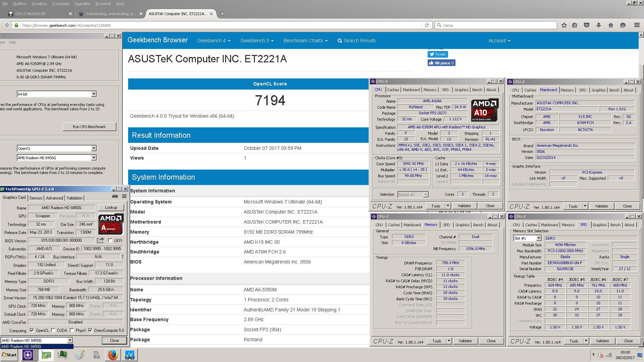Image resolution: width=644 pixels, height=362 pixels.
Task: Open the Slot #1 memory slot dropdown
Action: [x=539, y=238]
